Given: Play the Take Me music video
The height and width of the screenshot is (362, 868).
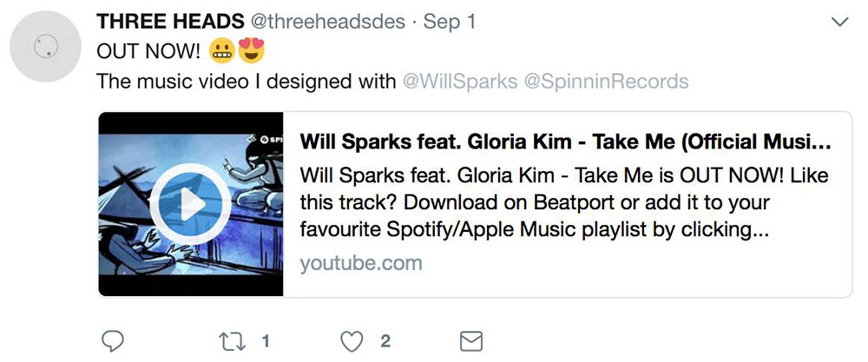Looking at the screenshot, I should point(190,205).
